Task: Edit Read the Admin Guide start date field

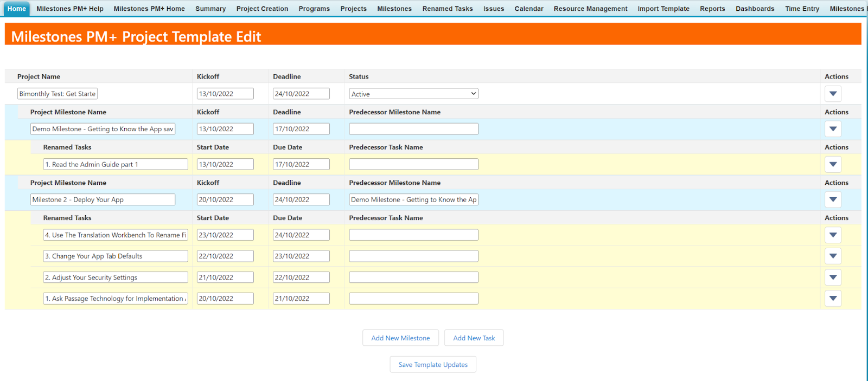Action: (225, 164)
